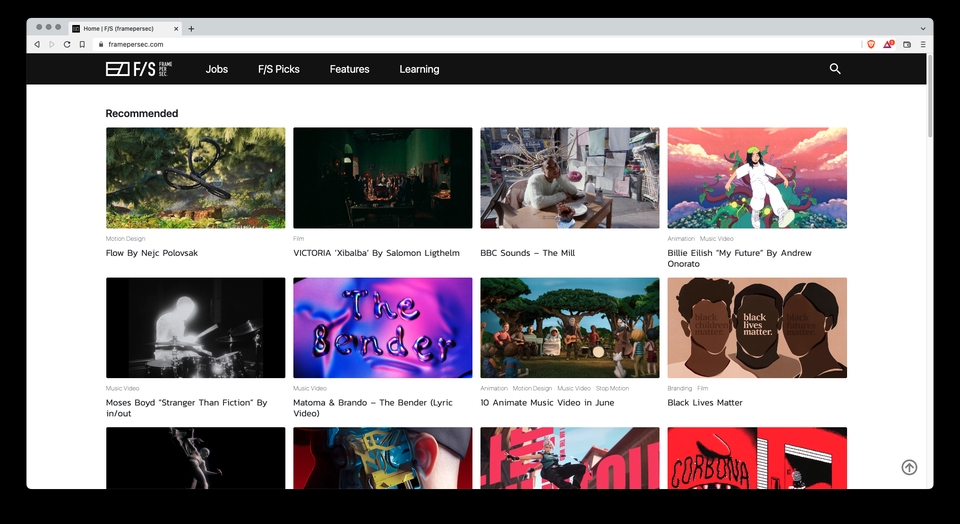Click Motion Design tag under 10 Animate
The height and width of the screenshot is (524, 960).
[532, 388]
